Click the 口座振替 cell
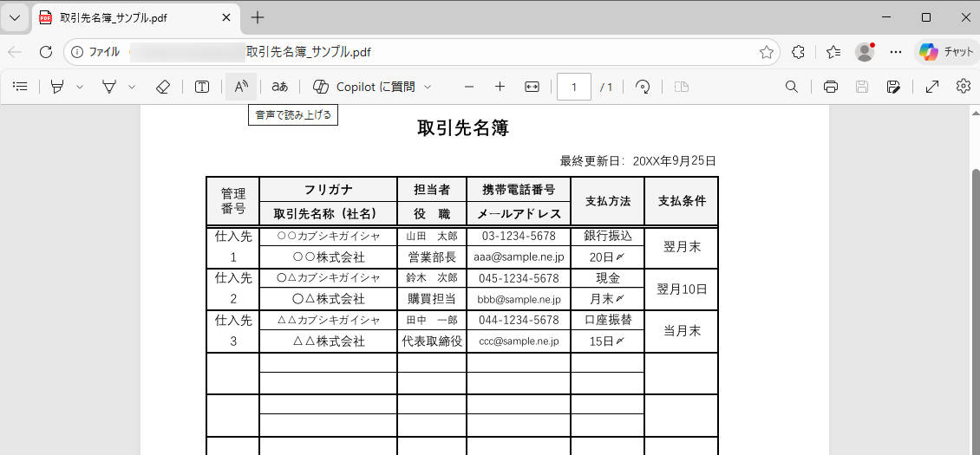 click(x=607, y=320)
